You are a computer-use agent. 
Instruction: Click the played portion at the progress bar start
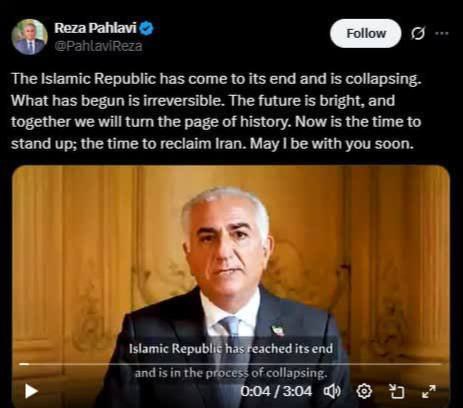click(x=24, y=364)
